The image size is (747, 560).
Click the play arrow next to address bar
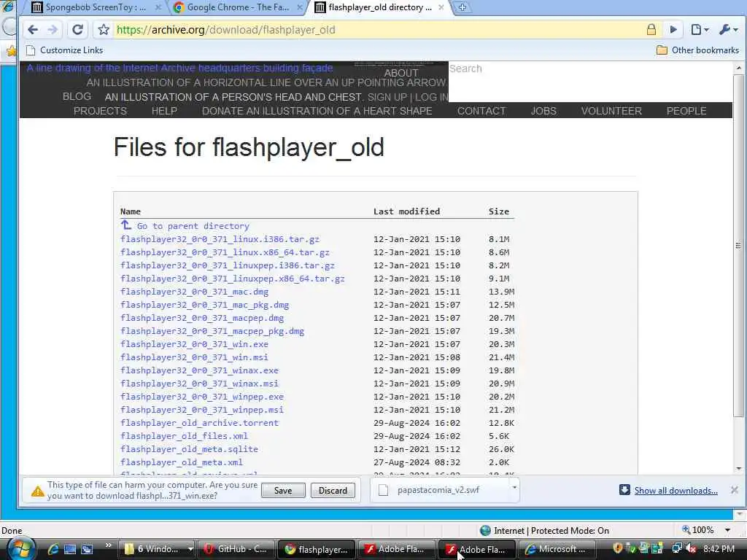(x=673, y=29)
